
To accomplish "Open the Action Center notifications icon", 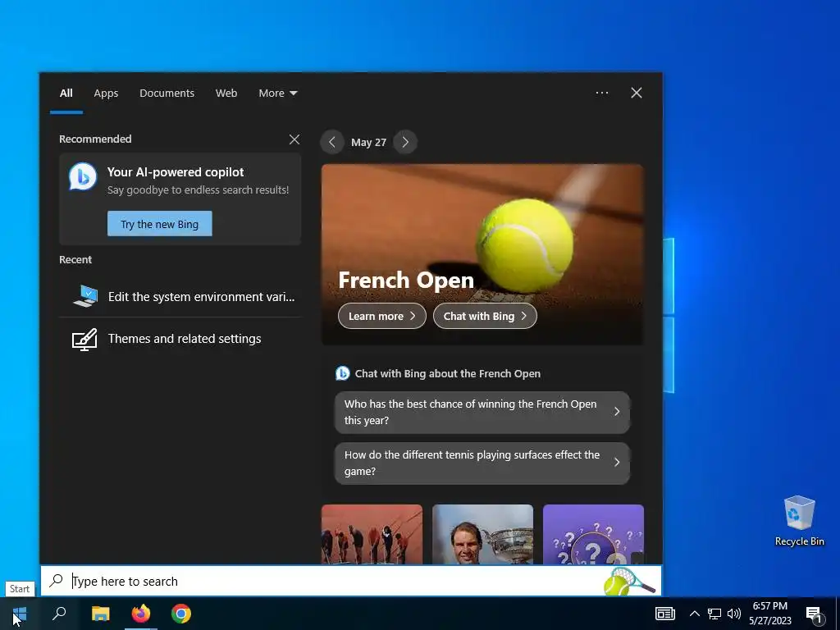I will [815, 614].
